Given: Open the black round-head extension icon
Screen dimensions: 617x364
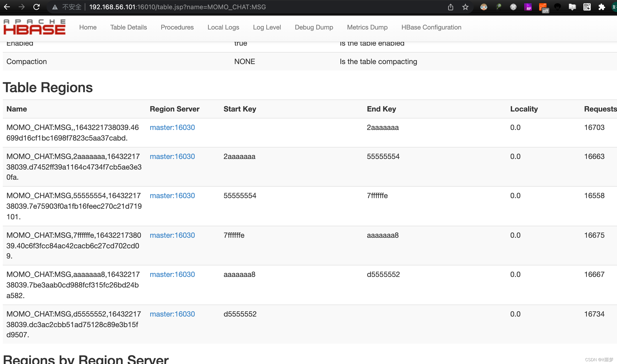Looking at the screenshot, I should pos(557,7).
